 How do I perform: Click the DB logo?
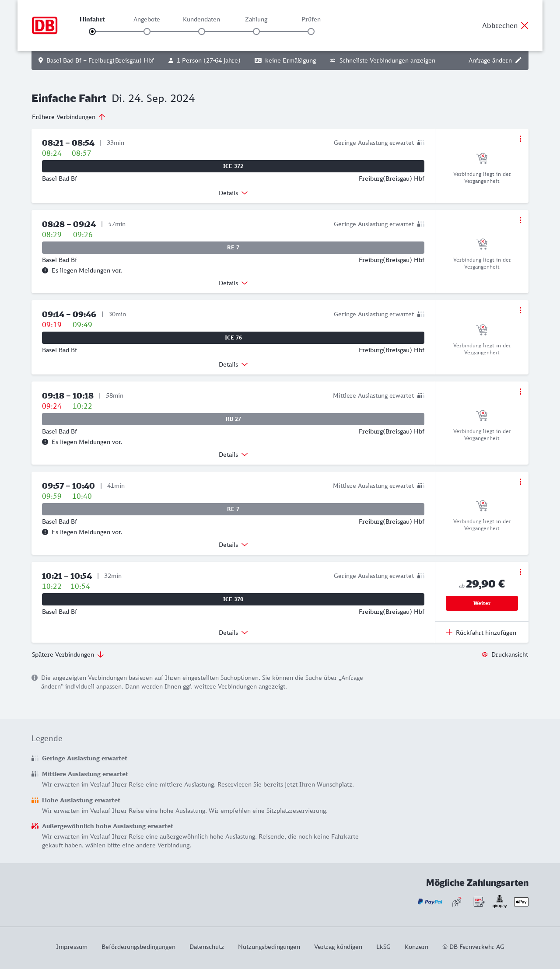click(x=45, y=25)
